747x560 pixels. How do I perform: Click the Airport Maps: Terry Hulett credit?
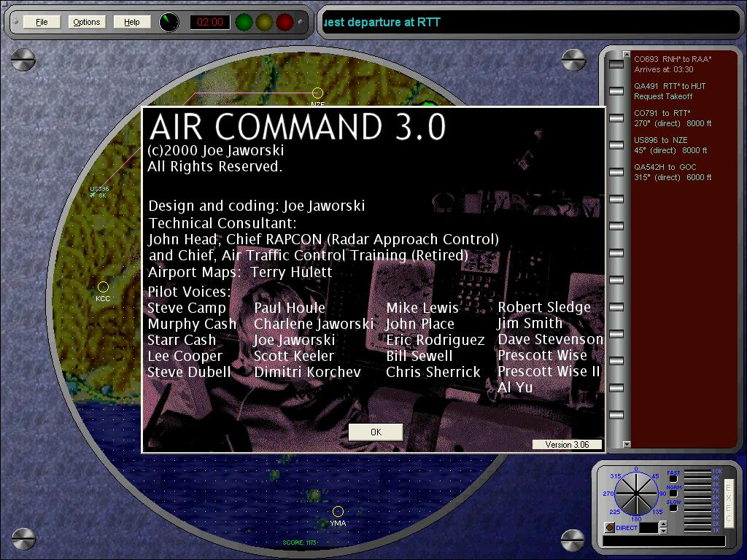tap(240, 272)
